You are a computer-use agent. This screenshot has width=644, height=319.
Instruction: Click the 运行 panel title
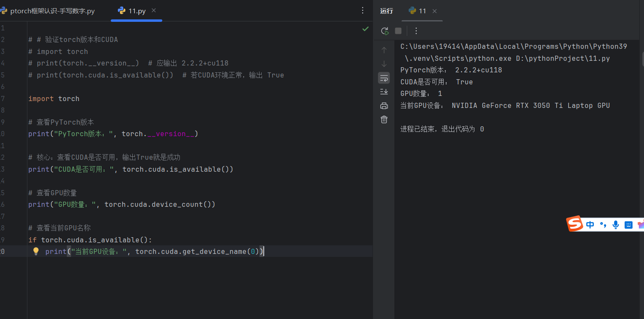[386, 11]
